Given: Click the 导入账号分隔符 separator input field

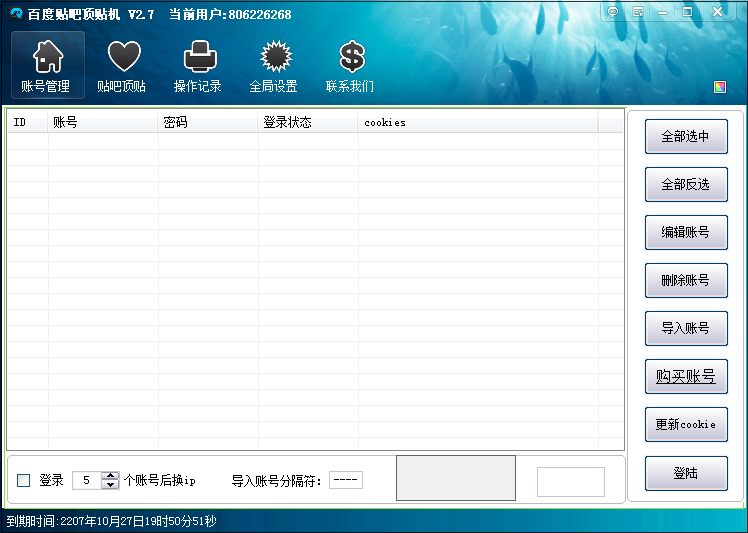Looking at the screenshot, I should click(x=346, y=480).
